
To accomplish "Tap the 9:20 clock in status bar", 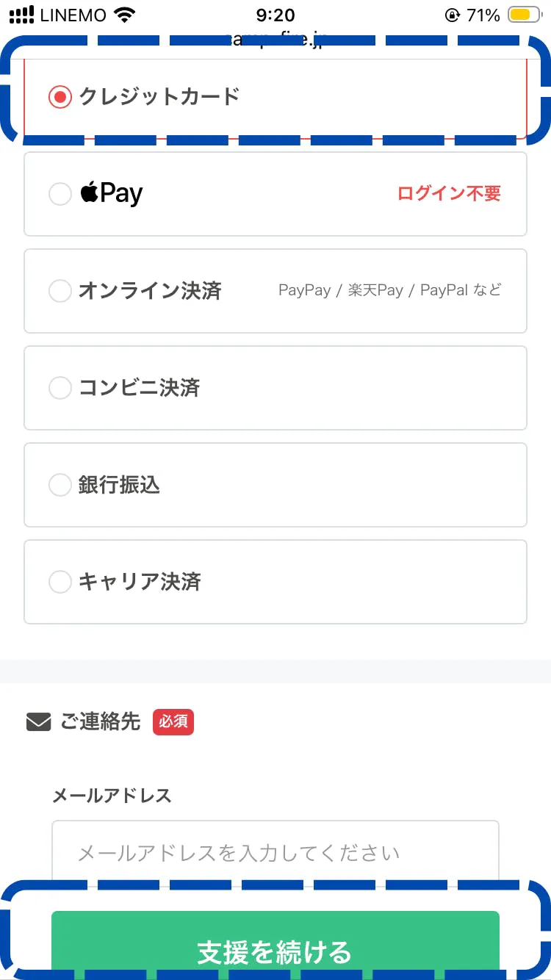I will pos(275,15).
